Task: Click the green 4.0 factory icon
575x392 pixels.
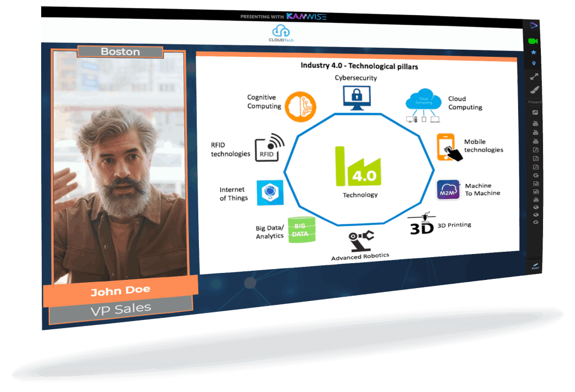Action: (358, 166)
